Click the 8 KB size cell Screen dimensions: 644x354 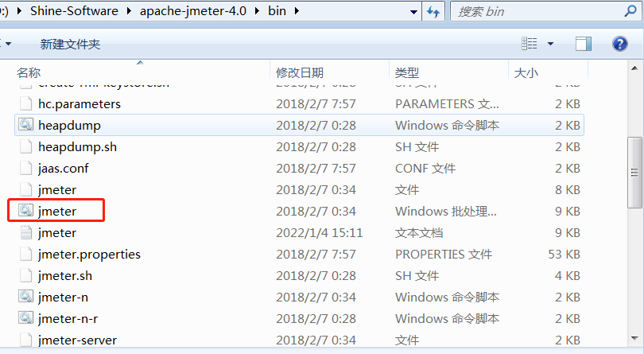pos(567,189)
